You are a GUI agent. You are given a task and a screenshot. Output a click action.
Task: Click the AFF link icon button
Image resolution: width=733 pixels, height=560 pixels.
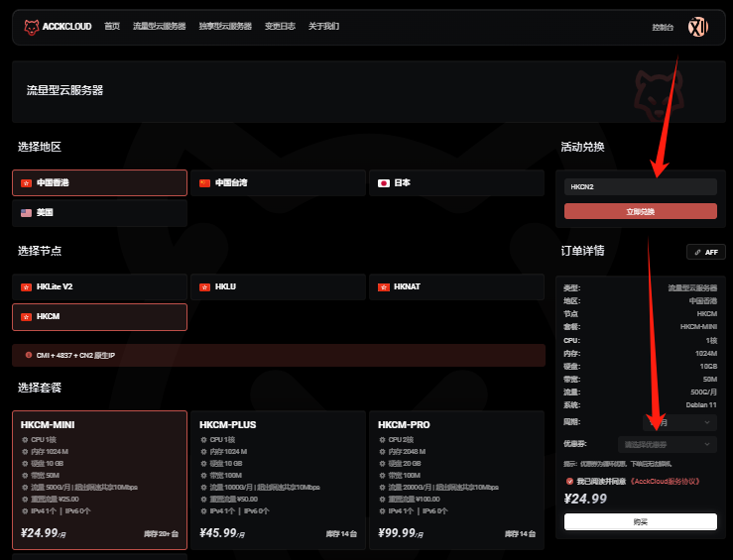tap(705, 252)
